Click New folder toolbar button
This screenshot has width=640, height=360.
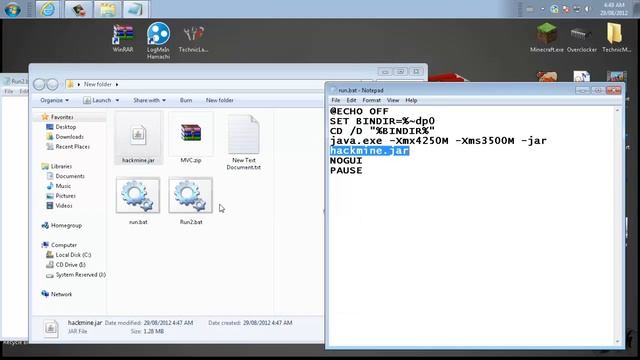click(x=220, y=100)
